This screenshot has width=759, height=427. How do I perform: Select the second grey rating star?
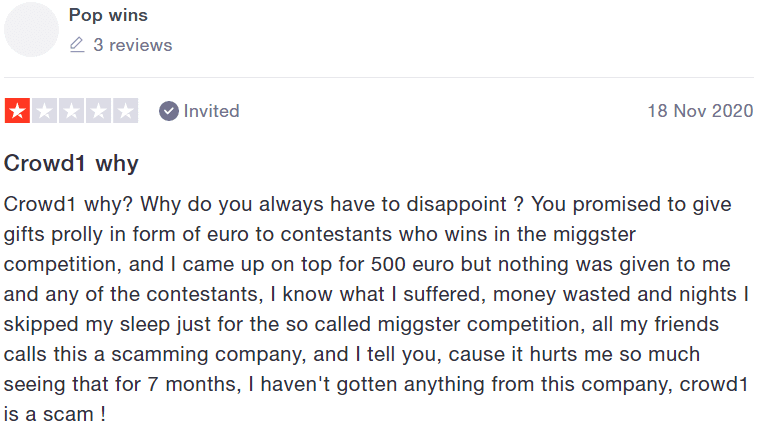(45, 111)
